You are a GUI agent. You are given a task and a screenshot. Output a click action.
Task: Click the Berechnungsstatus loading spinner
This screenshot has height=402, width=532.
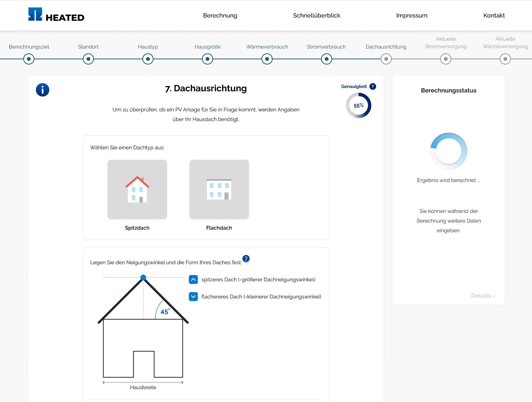click(x=448, y=151)
